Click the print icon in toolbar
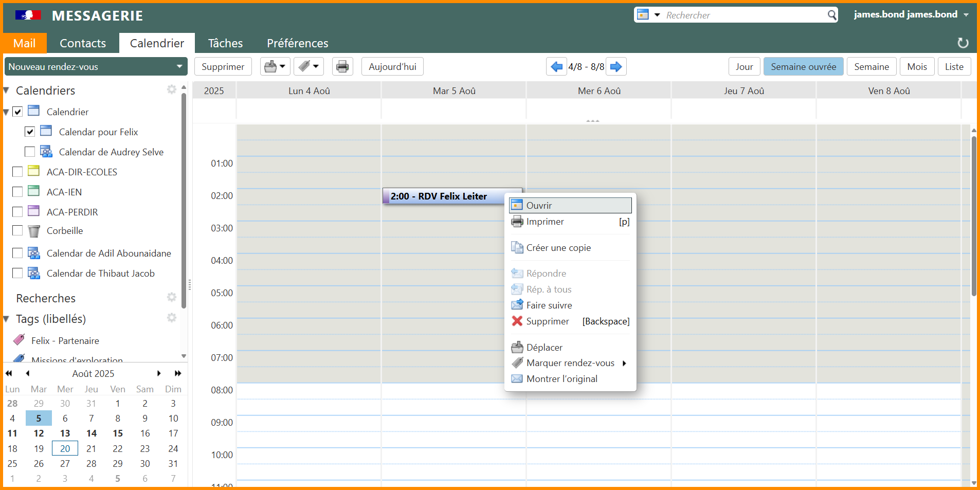Image resolution: width=980 pixels, height=490 pixels. point(342,66)
